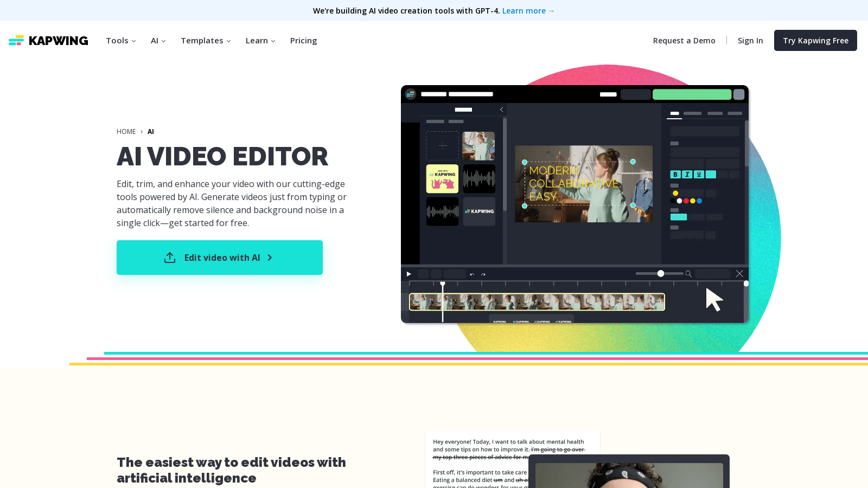This screenshot has height=488, width=868.
Task: Click the magnifier zoom icon in mockup
Action: tap(688, 274)
